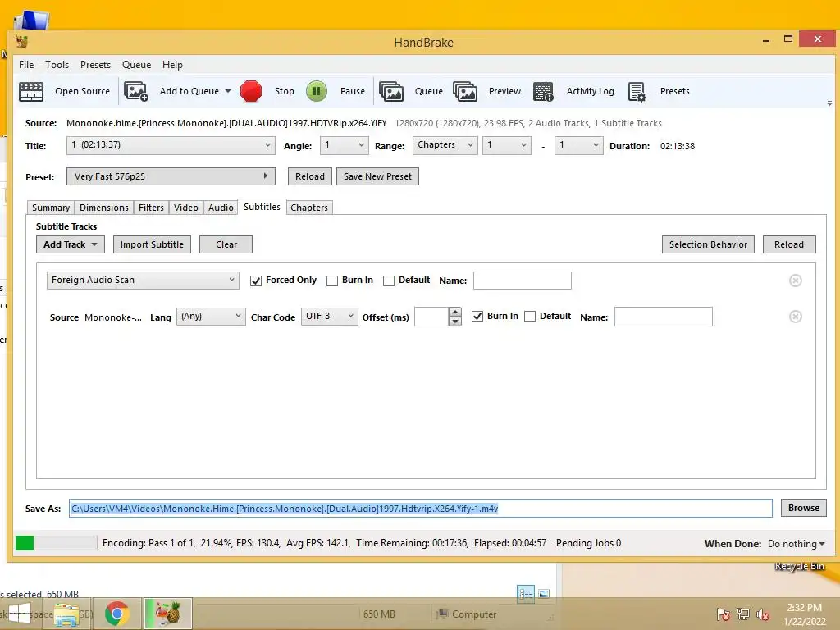Click the Windows Start button

(x=20, y=614)
